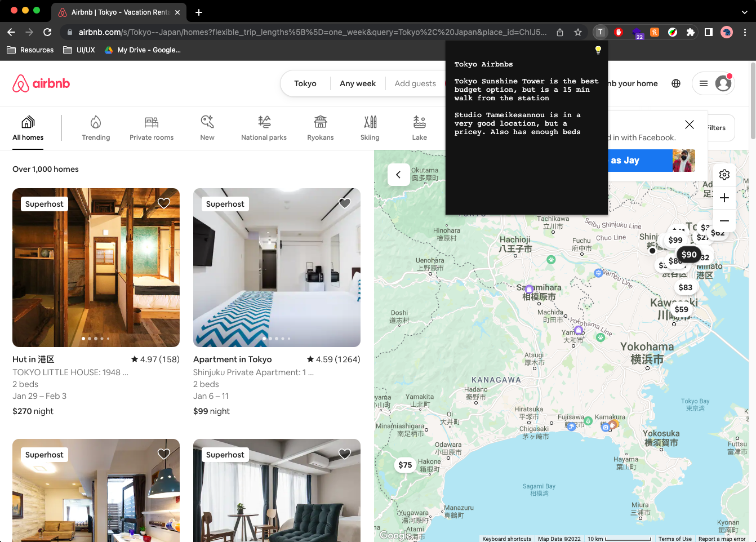Click the red shield extension icon
This screenshot has width=756, height=542.
click(619, 32)
